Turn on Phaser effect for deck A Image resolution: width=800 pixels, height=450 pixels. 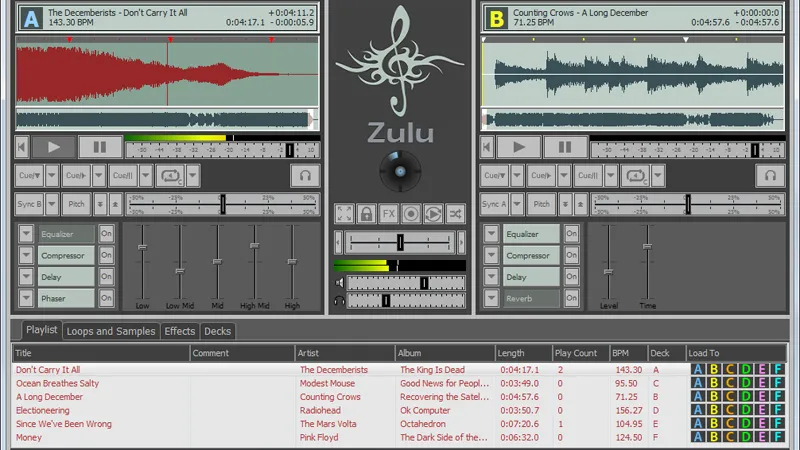106,298
